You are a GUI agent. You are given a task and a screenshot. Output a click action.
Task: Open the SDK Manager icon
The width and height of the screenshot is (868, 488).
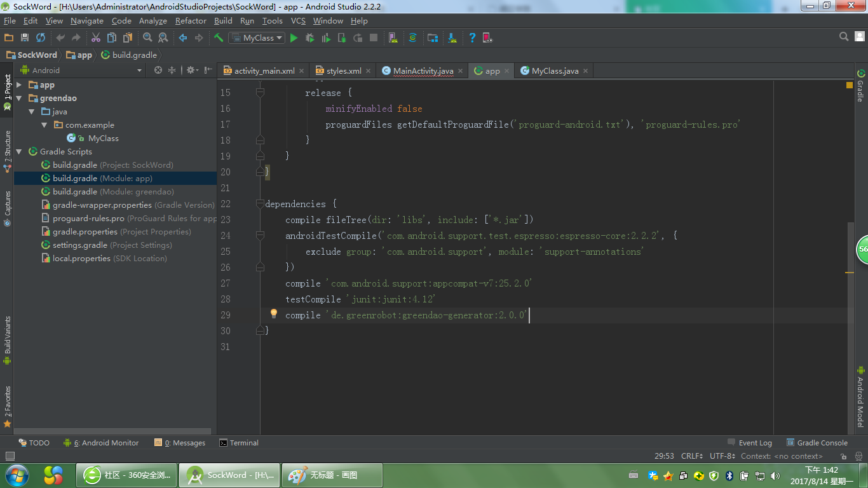point(452,38)
